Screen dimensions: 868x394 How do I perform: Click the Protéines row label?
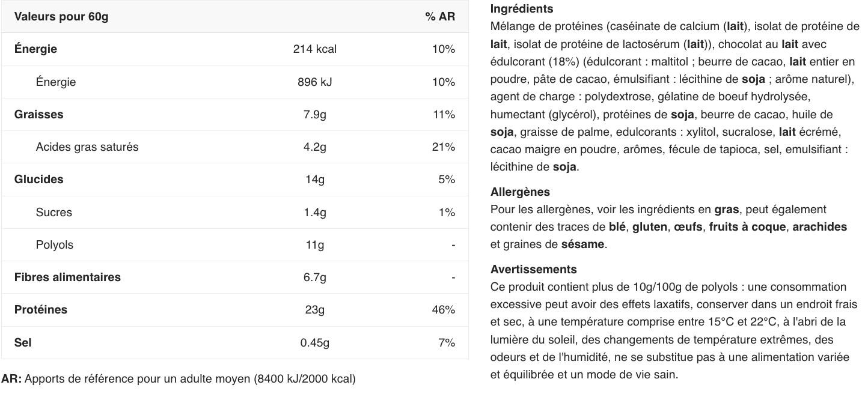coord(41,310)
